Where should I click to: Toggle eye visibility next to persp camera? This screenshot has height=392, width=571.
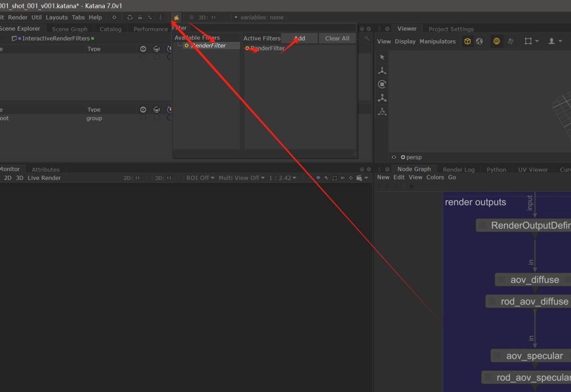394,157
